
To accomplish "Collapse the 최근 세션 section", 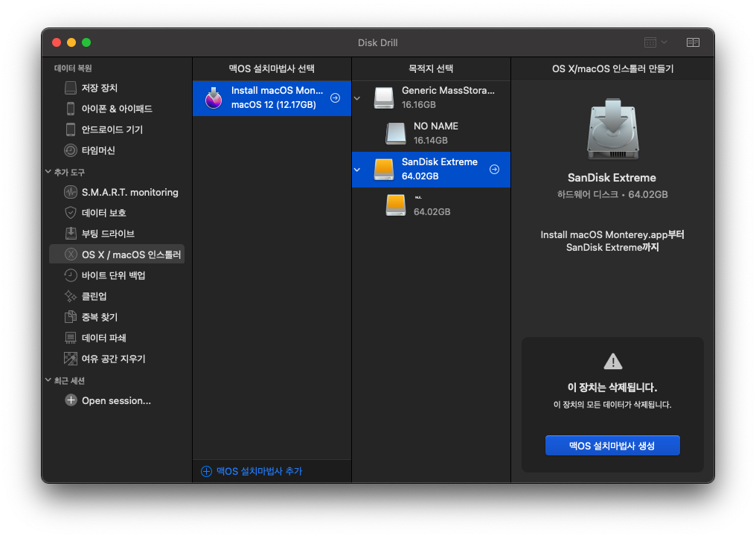I will [48, 380].
